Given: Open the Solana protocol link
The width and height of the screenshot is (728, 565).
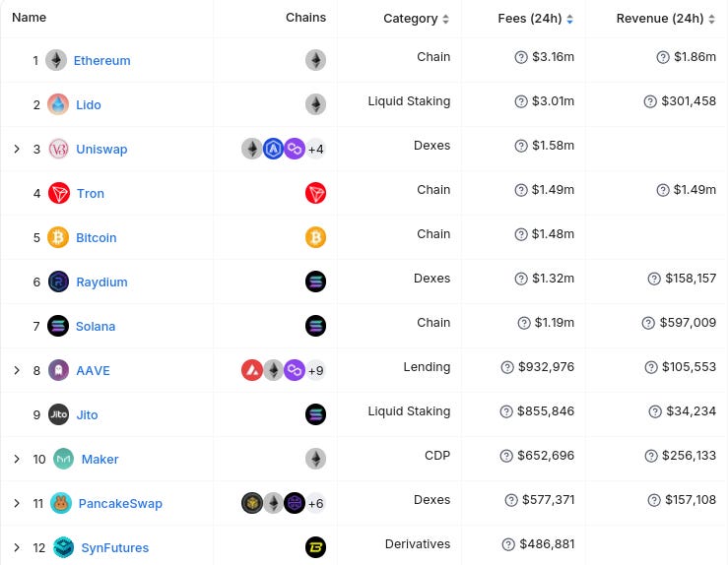Looking at the screenshot, I should [x=96, y=327].
